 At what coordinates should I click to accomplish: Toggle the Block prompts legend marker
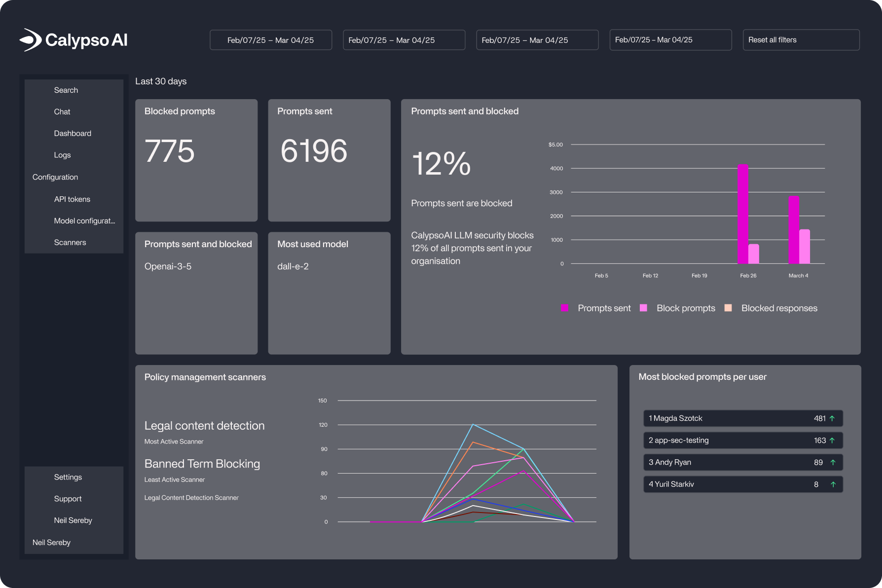(643, 308)
